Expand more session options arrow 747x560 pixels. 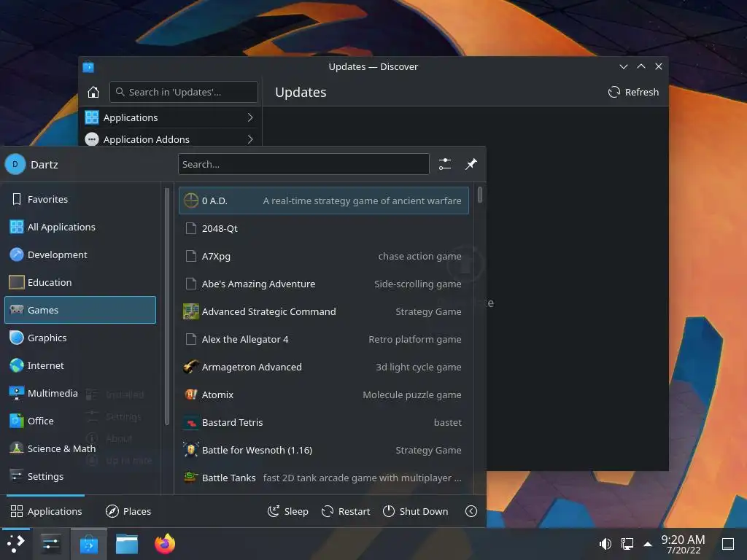pos(471,511)
